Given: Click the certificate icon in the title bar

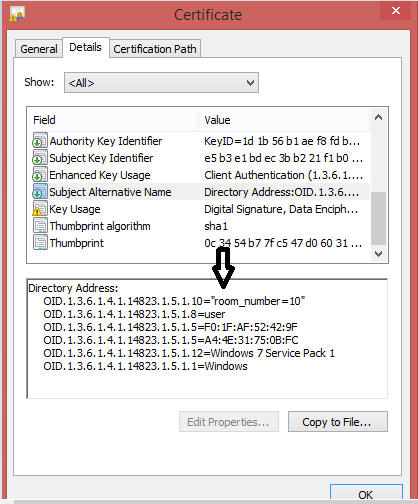Looking at the screenshot, I should point(17,14).
